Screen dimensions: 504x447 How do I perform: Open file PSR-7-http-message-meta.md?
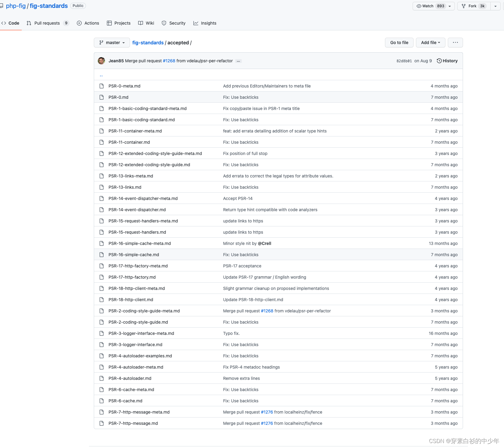click(x=139, y=412)
